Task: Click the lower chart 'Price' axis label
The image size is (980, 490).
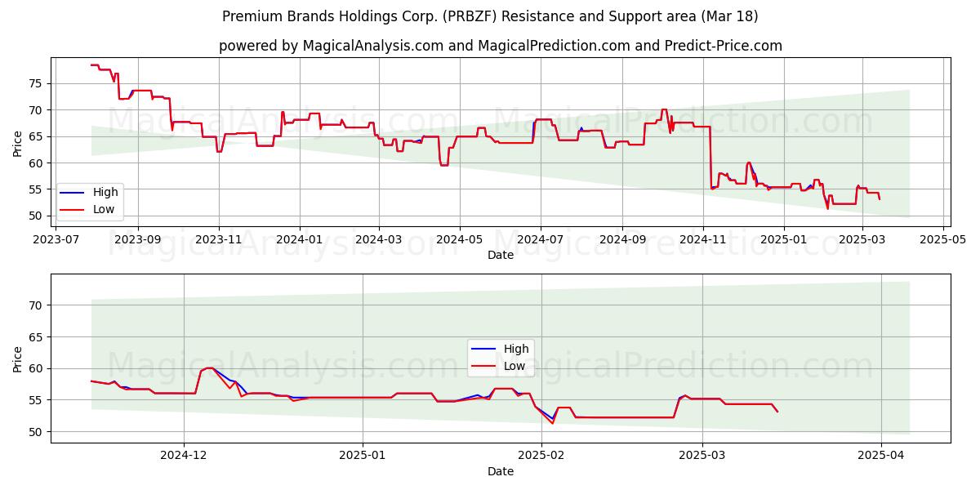Action: click(x=18, y=359)
